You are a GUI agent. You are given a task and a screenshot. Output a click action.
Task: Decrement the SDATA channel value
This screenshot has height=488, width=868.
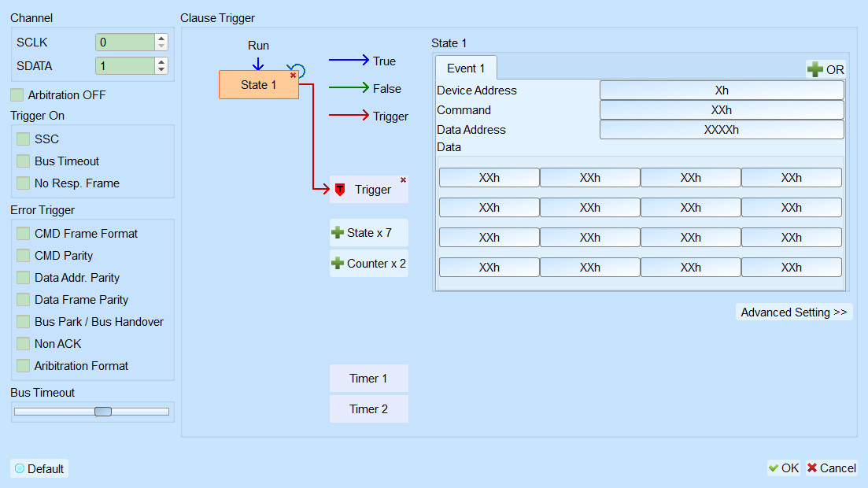point(161,70)
